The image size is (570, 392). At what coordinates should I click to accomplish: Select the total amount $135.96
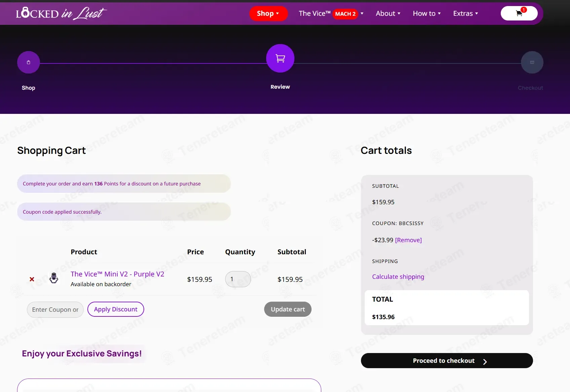coord(383,317)
